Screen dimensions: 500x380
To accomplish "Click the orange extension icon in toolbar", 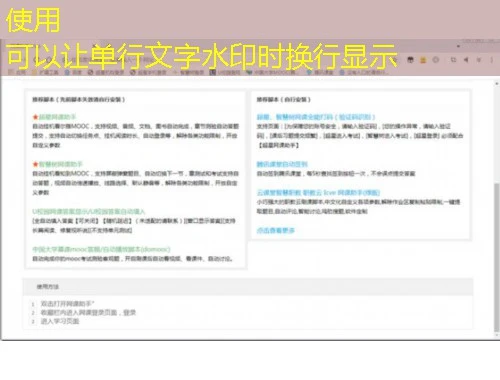I will pos(423,60).
